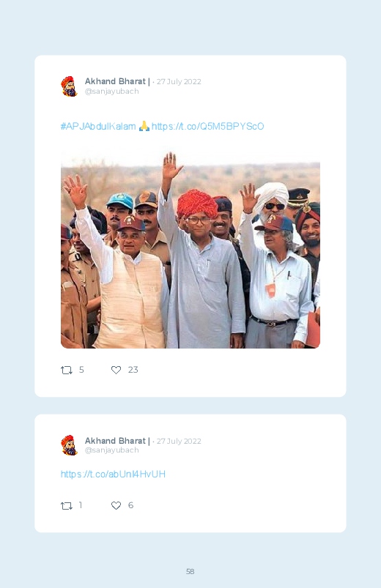Click the heart icon beside count 6
The image size is (381, 588).
116,506
